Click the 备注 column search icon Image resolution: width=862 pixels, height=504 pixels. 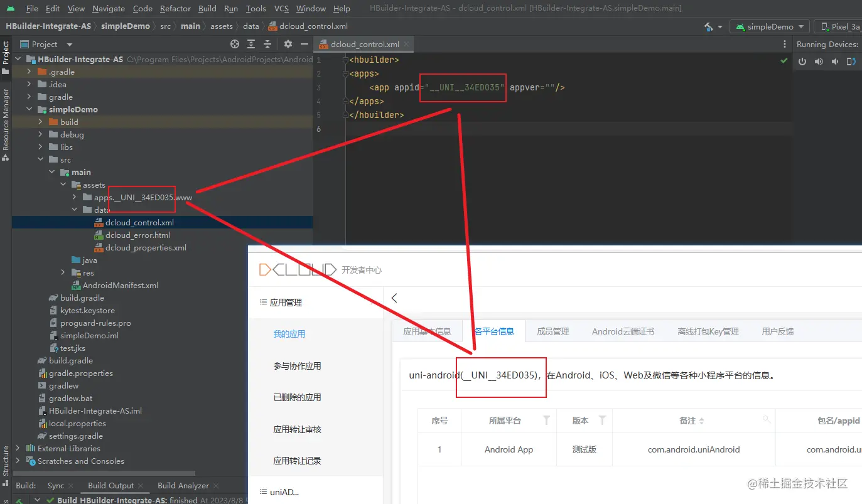click(x=766, y=419)
